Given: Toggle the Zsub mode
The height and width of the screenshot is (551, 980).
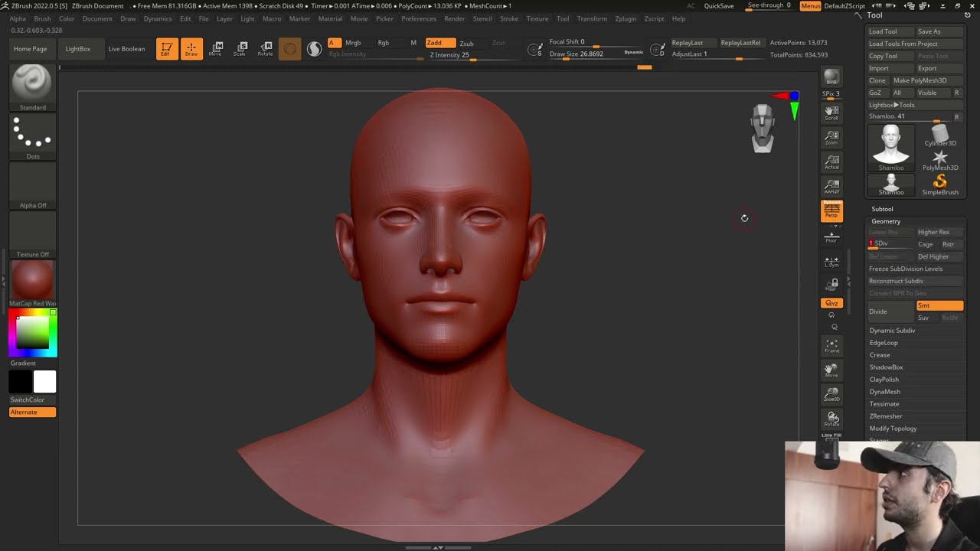Looking at the screenshot, I should pyautogui.click(x=466, y=43).
